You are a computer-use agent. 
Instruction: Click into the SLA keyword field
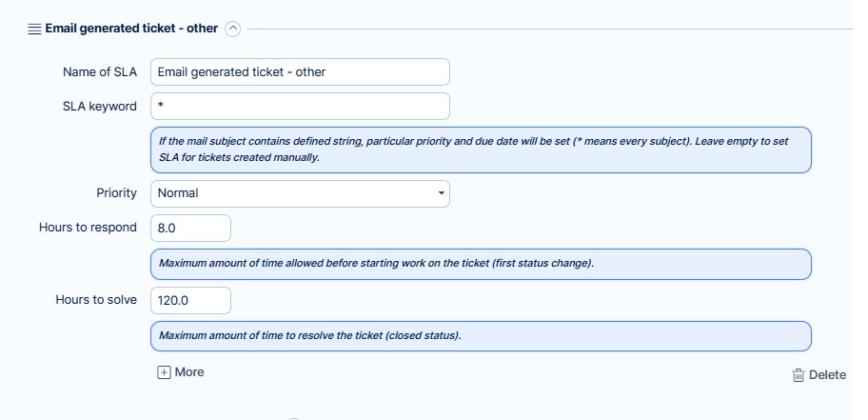[x=300, y=107]
